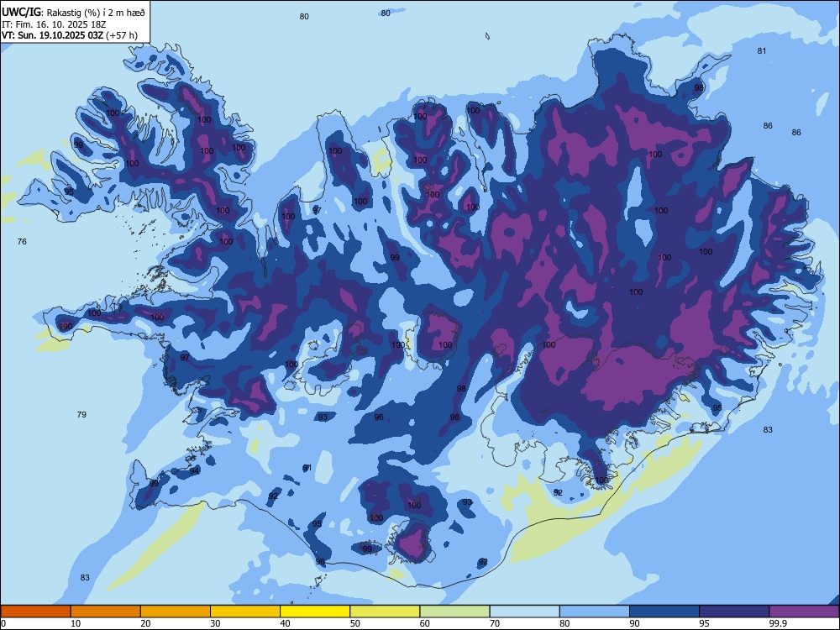
Task: Click the legend tick label '30'
Action: [215, 623]
